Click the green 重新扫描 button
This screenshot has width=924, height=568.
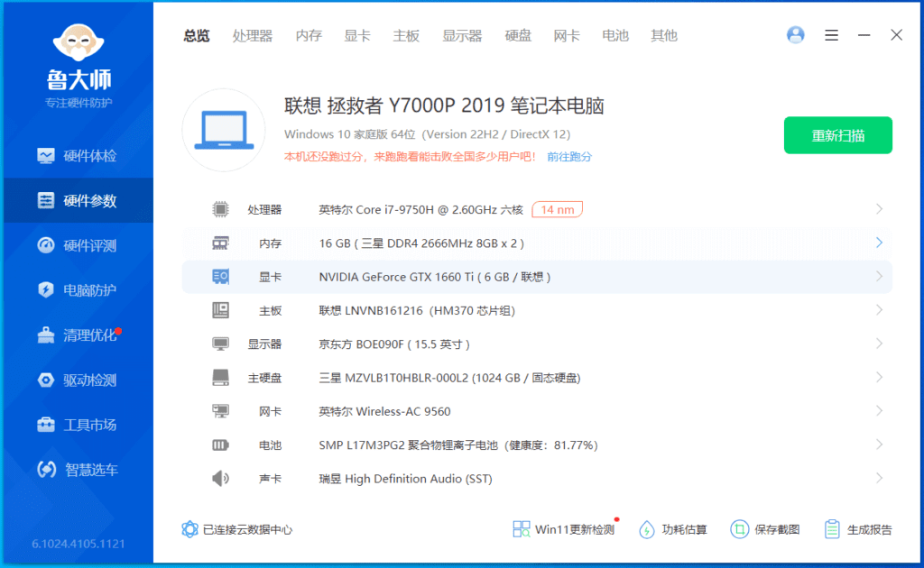[838, 135]
